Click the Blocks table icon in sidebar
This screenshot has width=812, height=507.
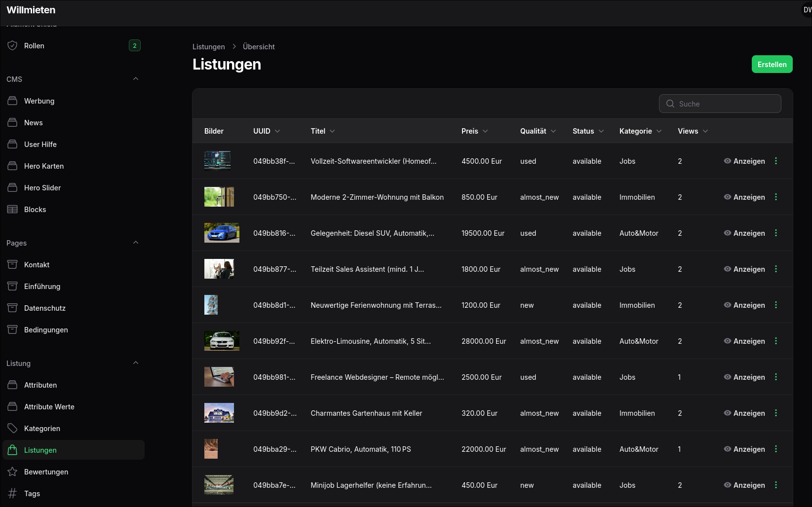(x=12, y=210)
